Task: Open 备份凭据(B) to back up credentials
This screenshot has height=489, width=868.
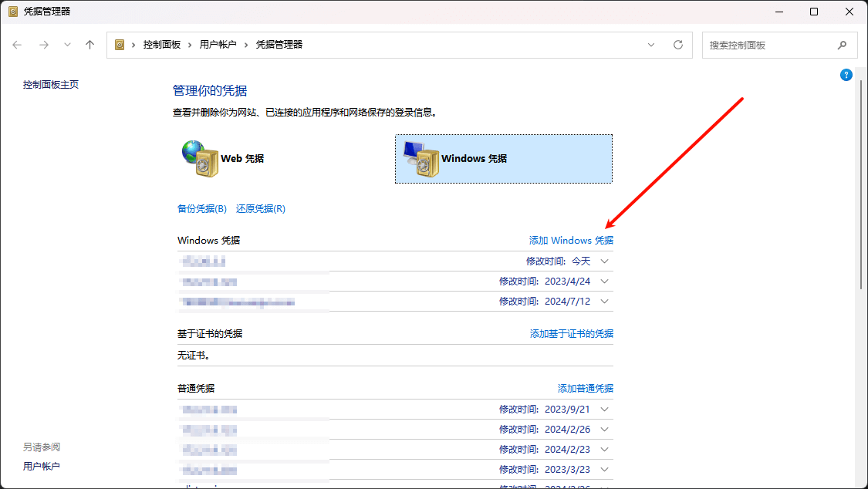Action: pos(201,208)
